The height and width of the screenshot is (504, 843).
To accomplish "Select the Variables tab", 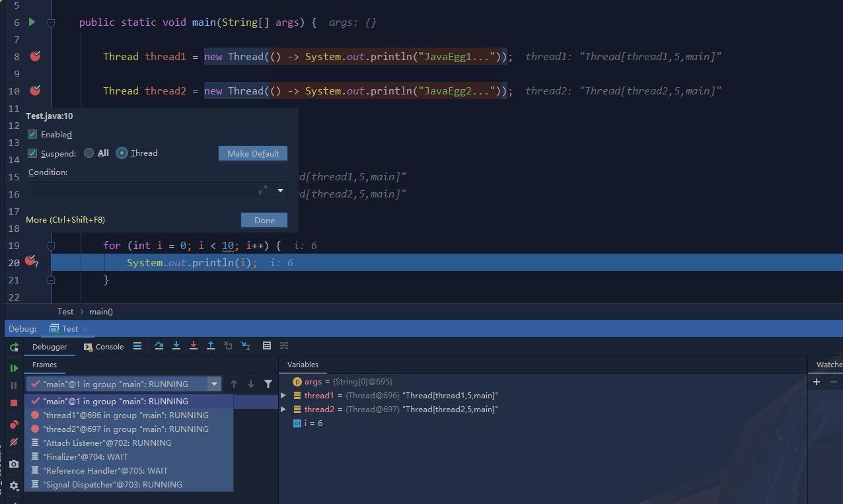I will [303, 365].
